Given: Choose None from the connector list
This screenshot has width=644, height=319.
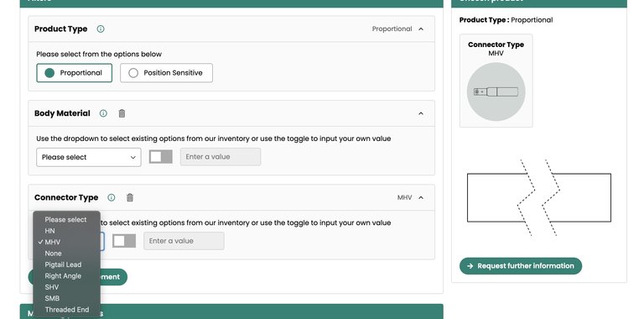Looking at the screenshot, I should [x=66, y=254].
